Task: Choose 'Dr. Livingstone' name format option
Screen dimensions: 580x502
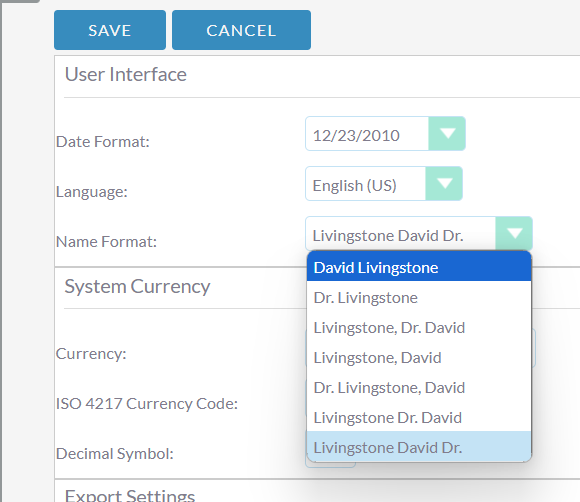Action: pos(419,298)
